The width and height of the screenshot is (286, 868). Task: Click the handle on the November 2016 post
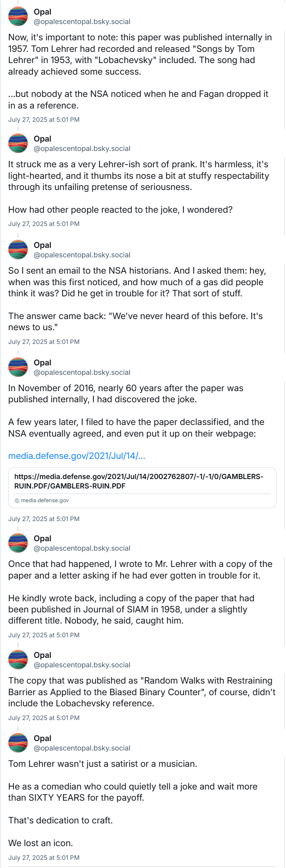pos(82,372)
